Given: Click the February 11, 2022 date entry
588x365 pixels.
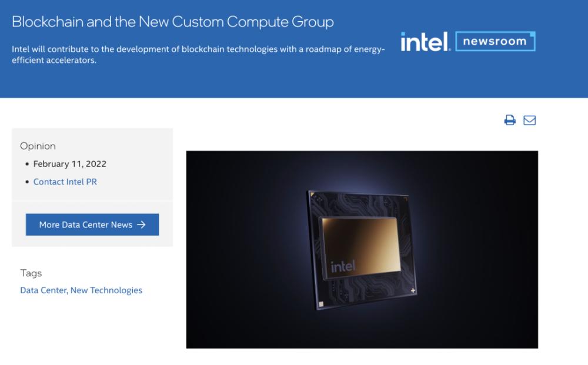Looking at the screenshot, I should coord(70,164).
